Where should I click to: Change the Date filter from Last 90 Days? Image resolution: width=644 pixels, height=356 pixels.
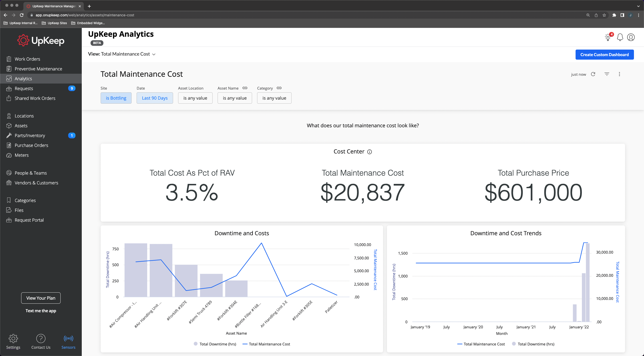click(x=154, y=98)
